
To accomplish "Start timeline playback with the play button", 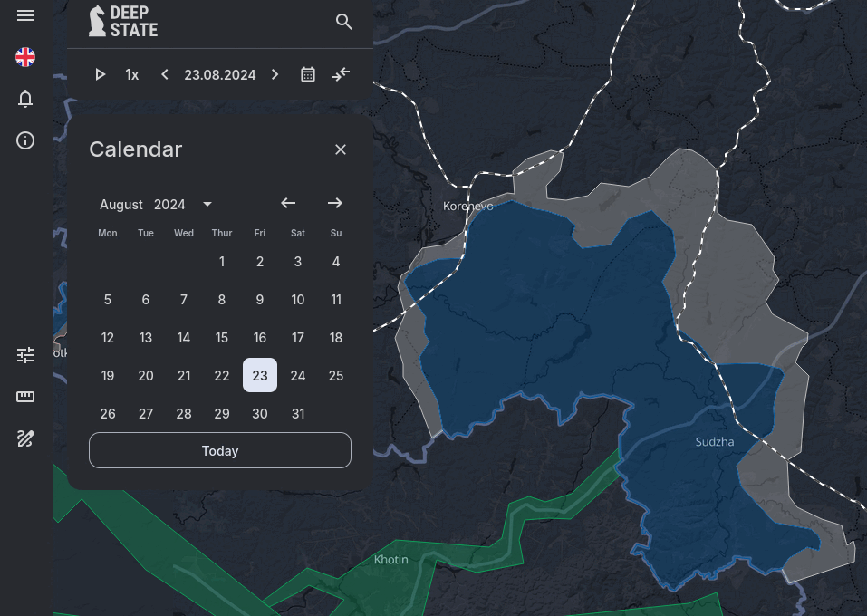I will coord(100,74).
